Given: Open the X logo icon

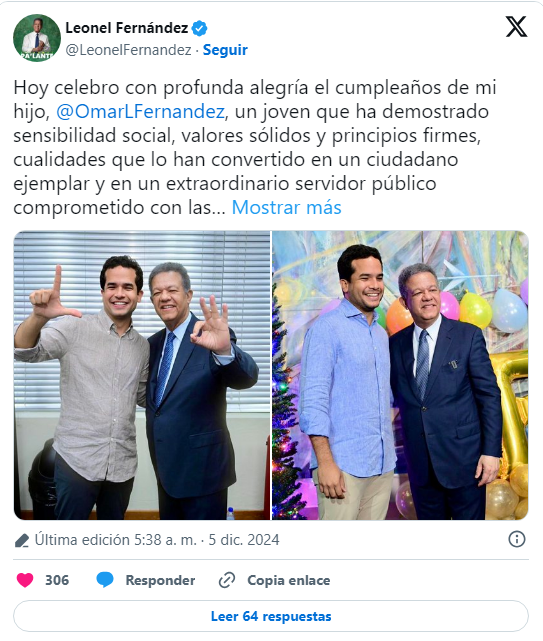Looking at the screenshot, I should point(516,27).
